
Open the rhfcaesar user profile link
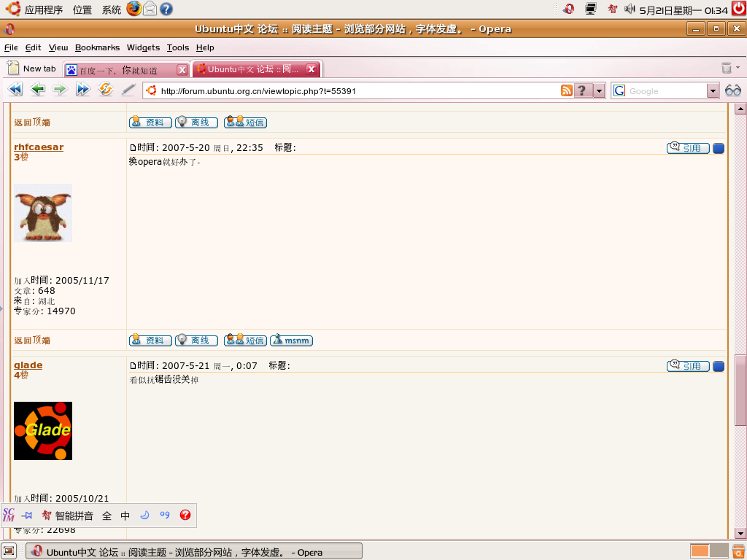pos(39,147)
